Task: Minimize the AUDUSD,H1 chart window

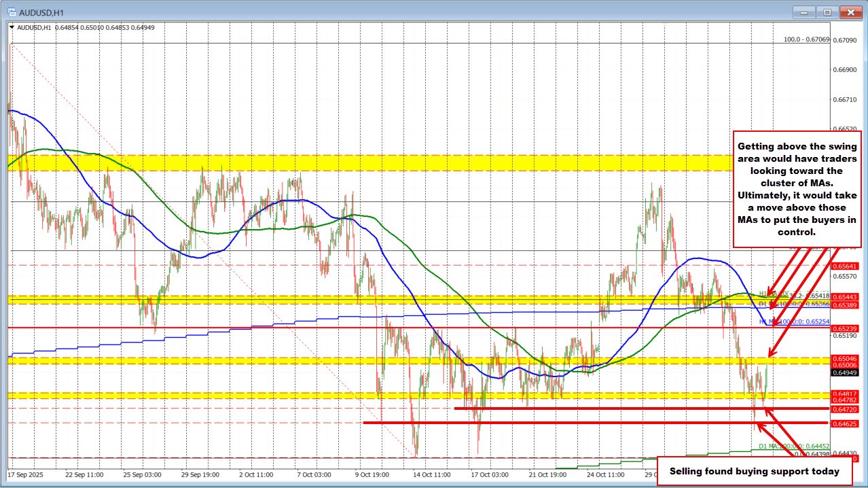Action: click(803, 12)
